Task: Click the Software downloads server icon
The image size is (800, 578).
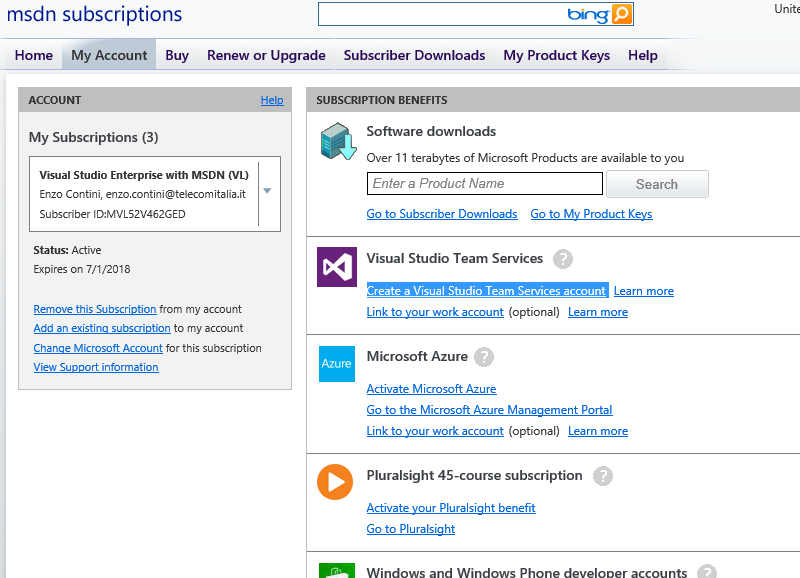Action: click(337, 141)
